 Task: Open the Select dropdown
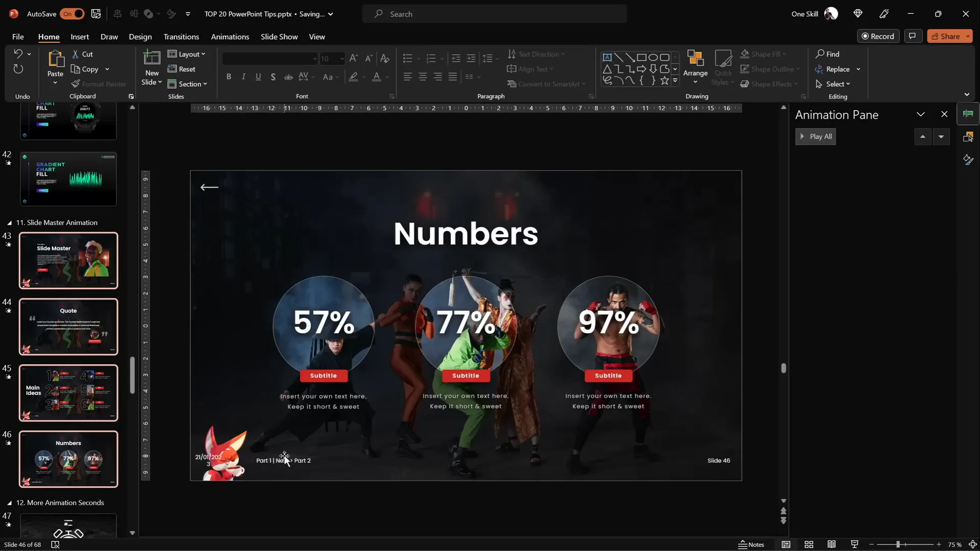(x=833, y=84)
